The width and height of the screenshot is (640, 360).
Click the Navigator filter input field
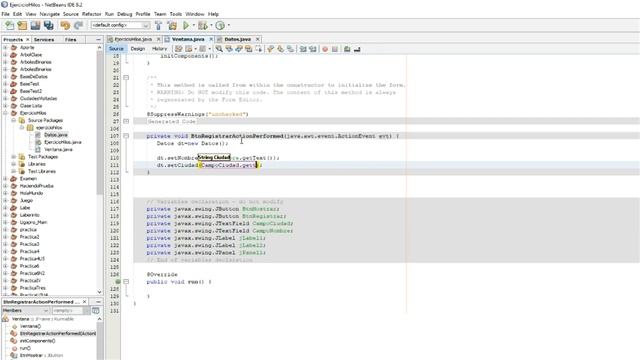coord(67,311)
